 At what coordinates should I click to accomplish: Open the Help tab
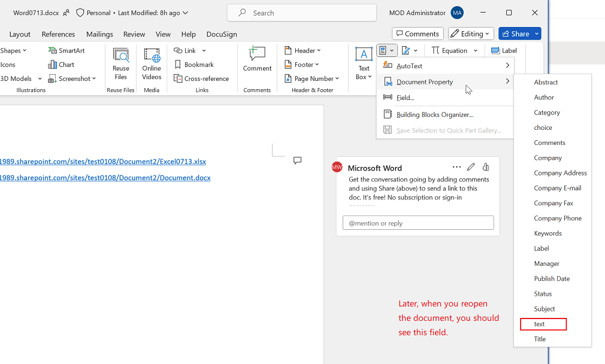[188, 34]
